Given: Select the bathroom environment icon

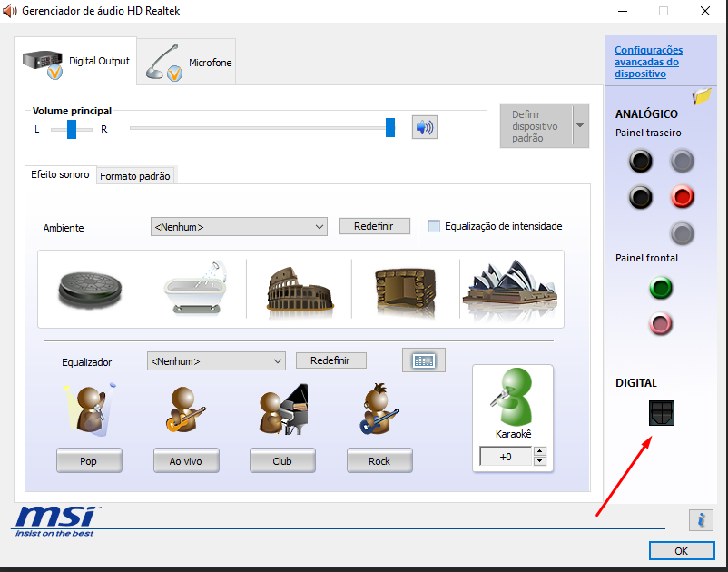Looking at the screenshot, I should 195,288.
